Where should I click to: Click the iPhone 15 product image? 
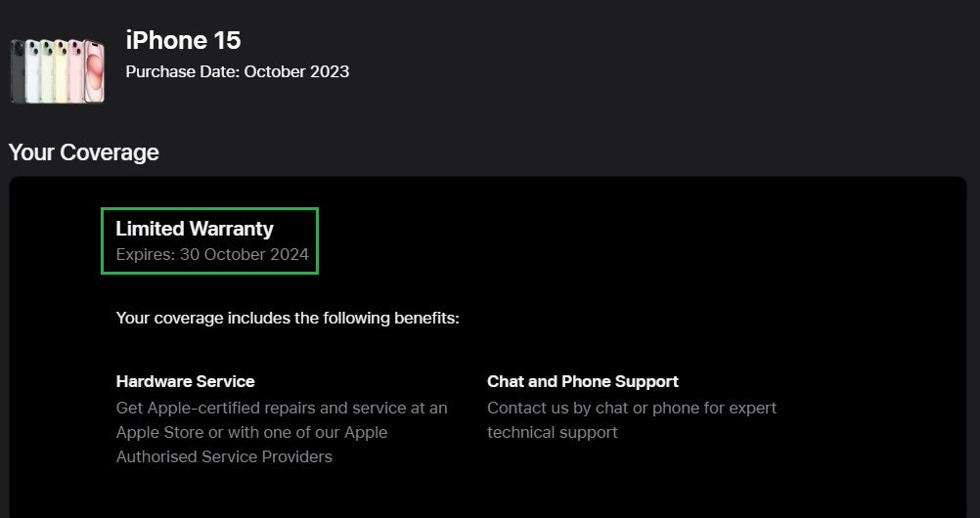pos(58,70)
